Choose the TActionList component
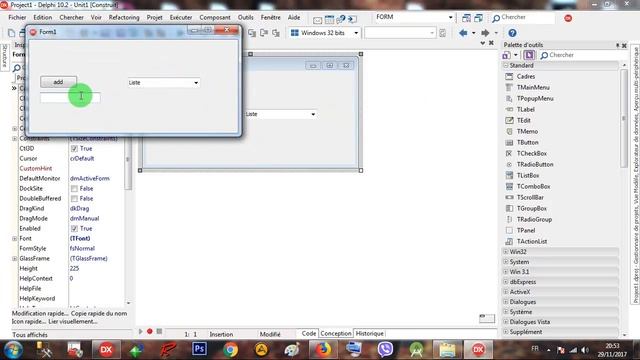Image resolution: width=640 pixels, height=360 pixels. (x=531, y=242)
